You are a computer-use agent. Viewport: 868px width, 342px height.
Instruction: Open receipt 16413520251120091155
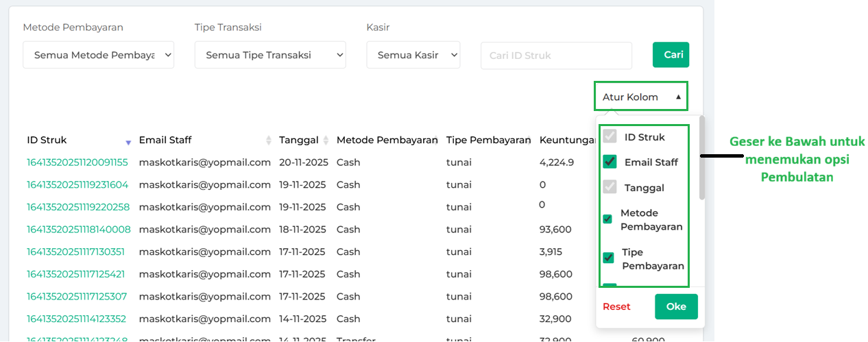click(77, 162)
